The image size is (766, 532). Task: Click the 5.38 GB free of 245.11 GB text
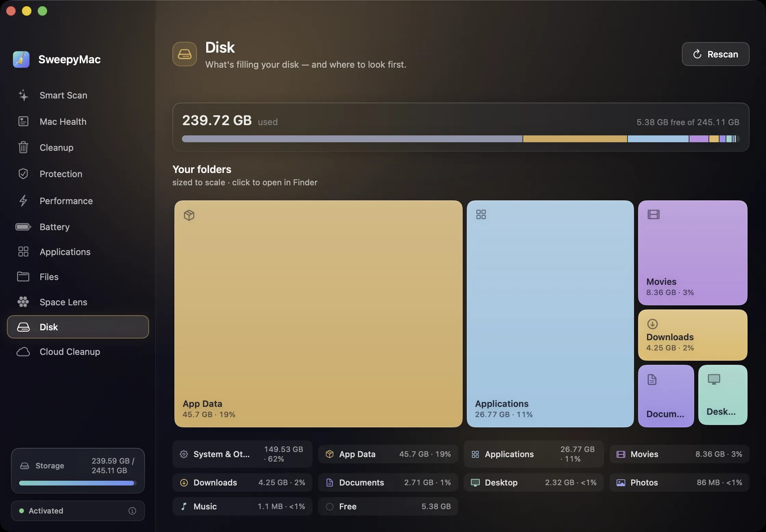pos(688,122)
